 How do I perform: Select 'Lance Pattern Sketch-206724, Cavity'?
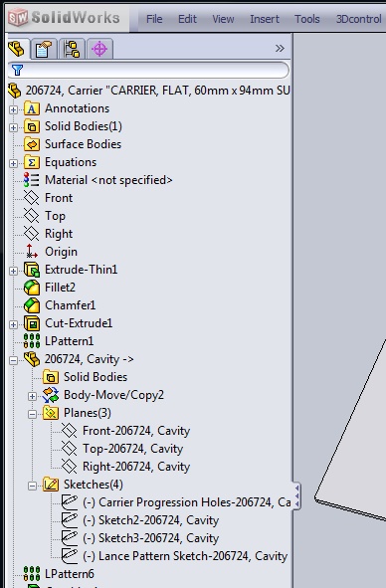point(185,556)
